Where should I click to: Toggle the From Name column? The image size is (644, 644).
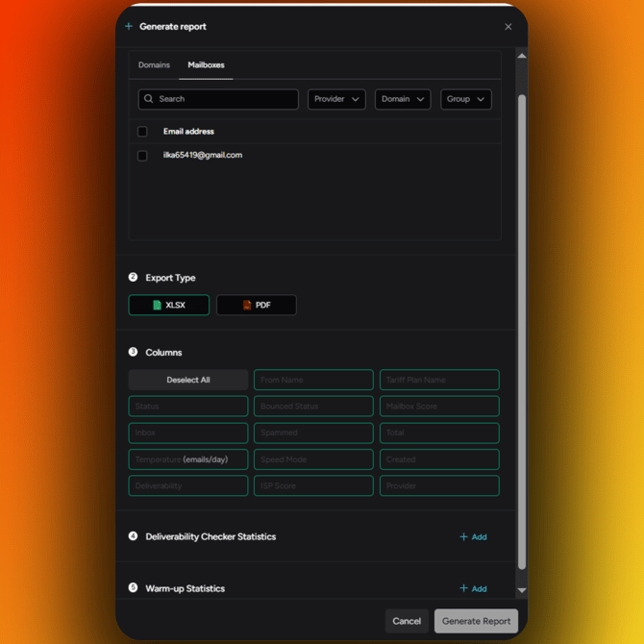pyautogui.click(x=313, y=380)
